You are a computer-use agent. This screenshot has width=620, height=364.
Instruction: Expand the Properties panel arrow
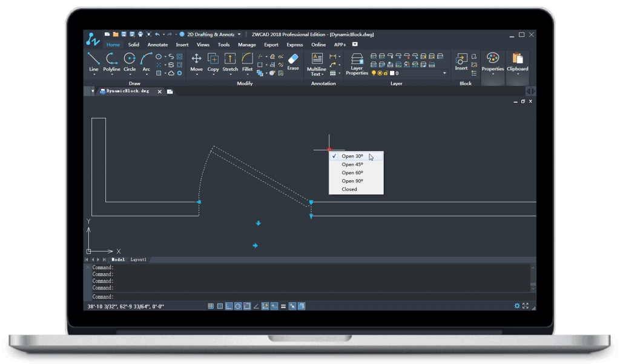pos(492,74)
